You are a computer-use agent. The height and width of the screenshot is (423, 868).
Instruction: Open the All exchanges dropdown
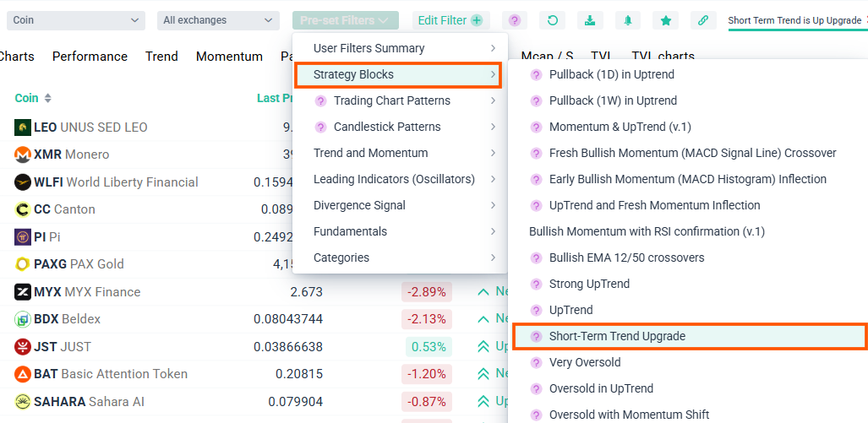click(218, 20)
